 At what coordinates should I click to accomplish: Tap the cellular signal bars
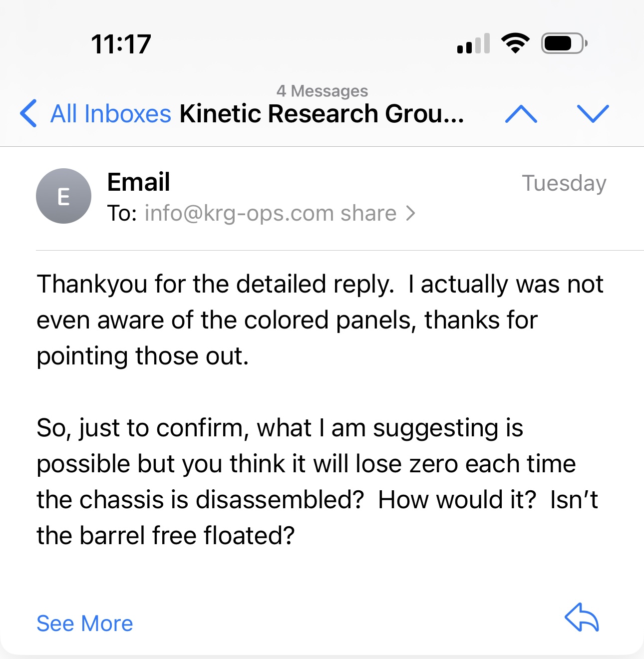[473, 44]
